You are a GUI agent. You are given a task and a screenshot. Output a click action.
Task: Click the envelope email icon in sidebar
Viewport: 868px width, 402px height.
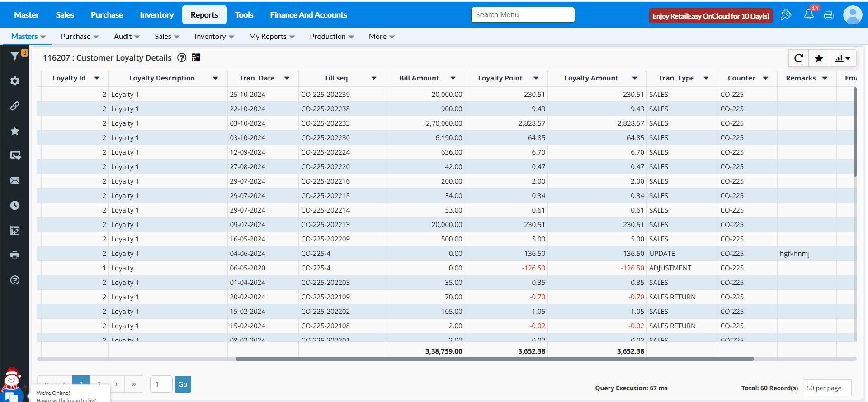tap(14, 180)
